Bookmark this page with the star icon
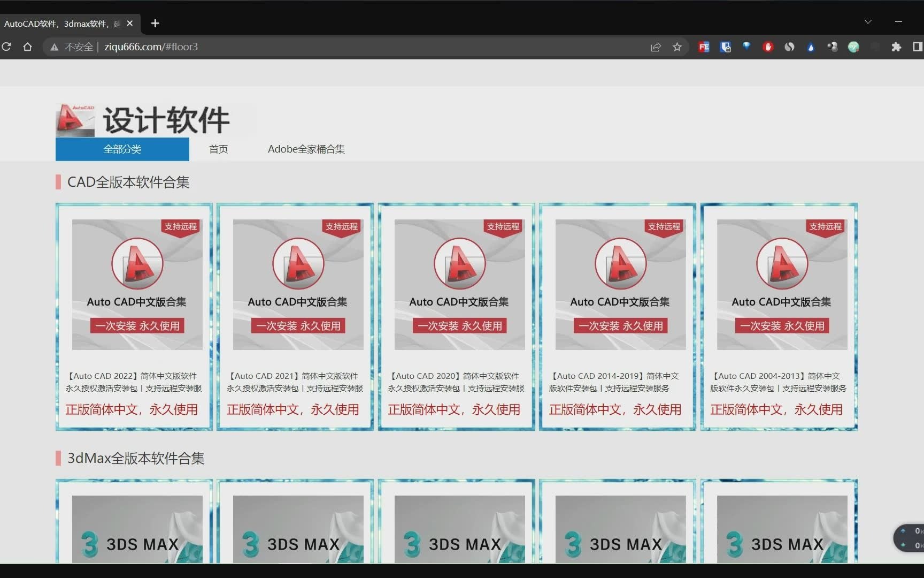This screenshot has height=578, width=924. (677, 47)
